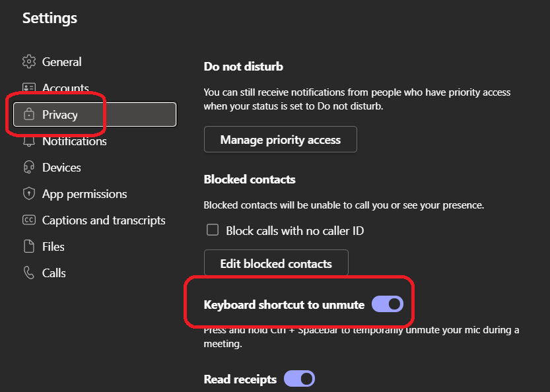This screenshot has width=550, height=392.
Task: Click the shield icon beside App permissions
Action: pos(28,194)
